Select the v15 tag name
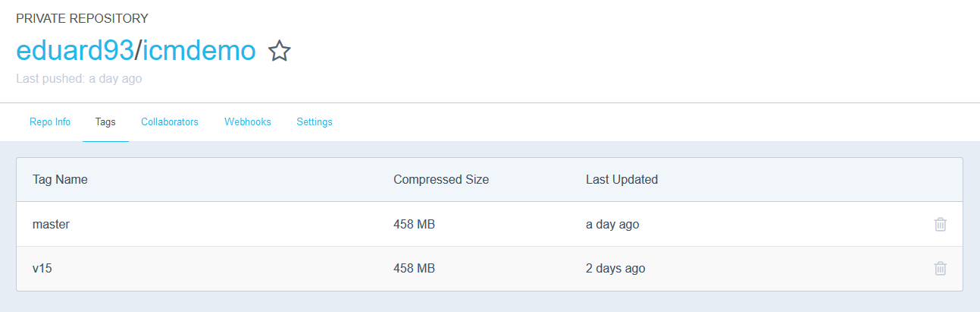This screenshot has height=312, width=980. pos(42,269)
